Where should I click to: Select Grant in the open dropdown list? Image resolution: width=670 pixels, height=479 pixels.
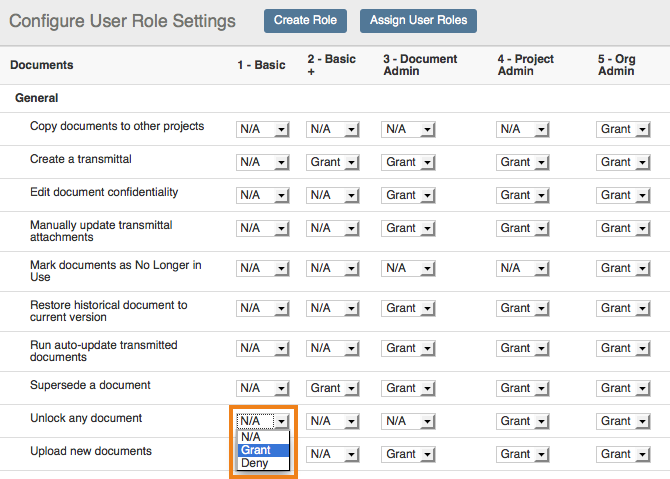click(x=263, y=450)
